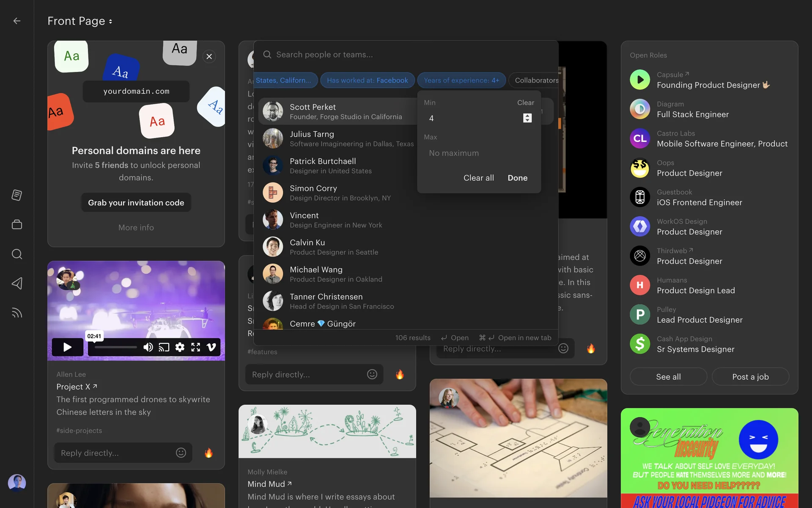
Task: Open the paper plane messages icon
Action: [x=17, y=283]
